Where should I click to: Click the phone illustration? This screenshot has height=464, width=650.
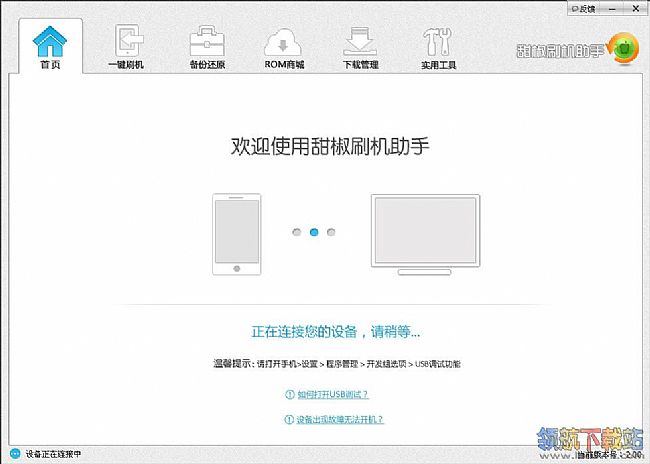(237, 234)
